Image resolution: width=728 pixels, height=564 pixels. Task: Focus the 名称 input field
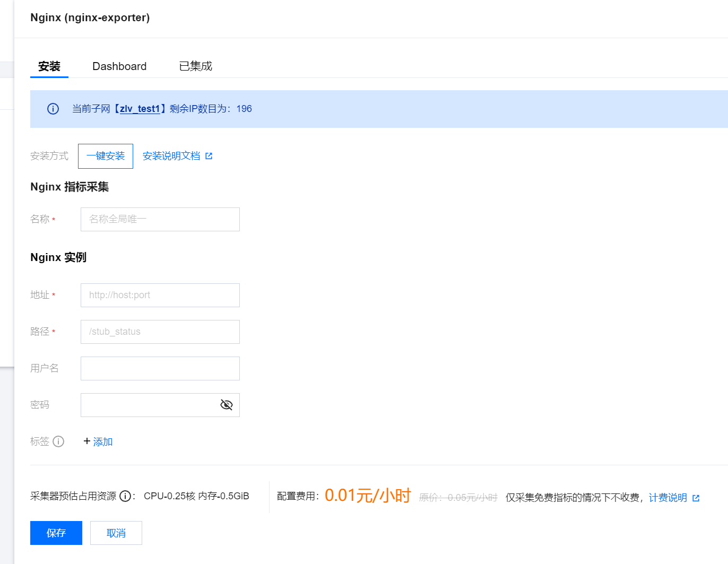pos(160,219)
